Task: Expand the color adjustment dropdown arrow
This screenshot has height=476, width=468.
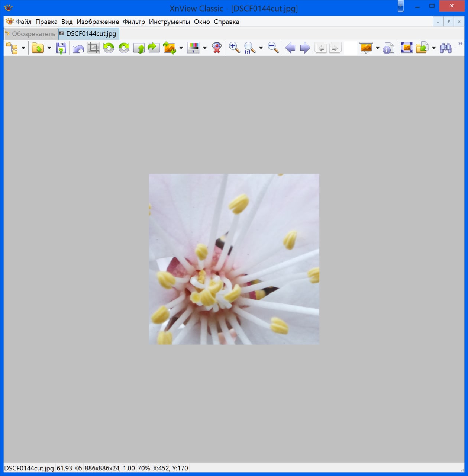Action: [x=205, y=48]
